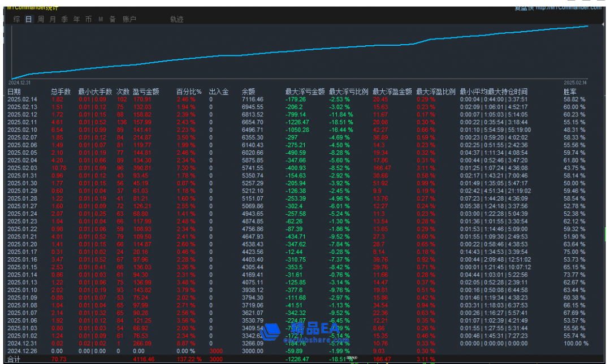The width and height of the screenshot is (610, 364).
Task: Open the 币 (currency) tab
Action: 88,19
